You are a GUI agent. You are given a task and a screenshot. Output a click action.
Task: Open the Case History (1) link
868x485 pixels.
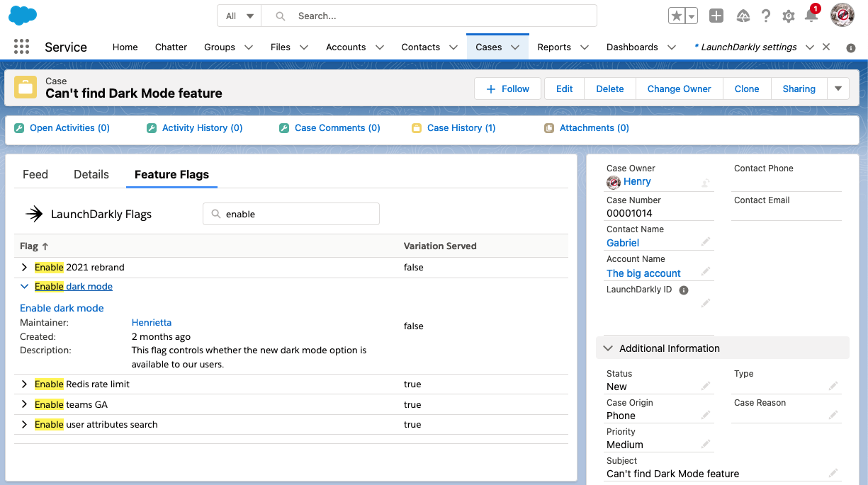[461, 128]
